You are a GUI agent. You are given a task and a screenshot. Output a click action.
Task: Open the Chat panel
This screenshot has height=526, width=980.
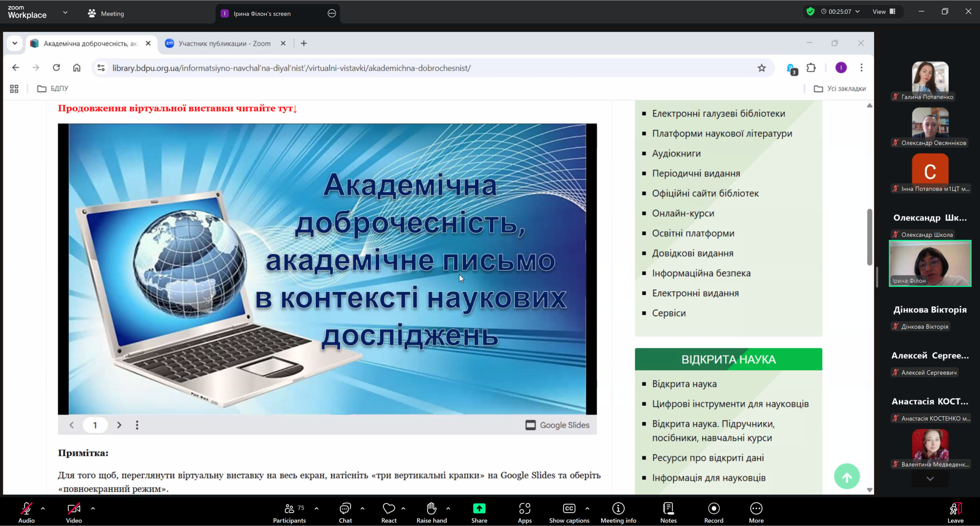[345, 512]
